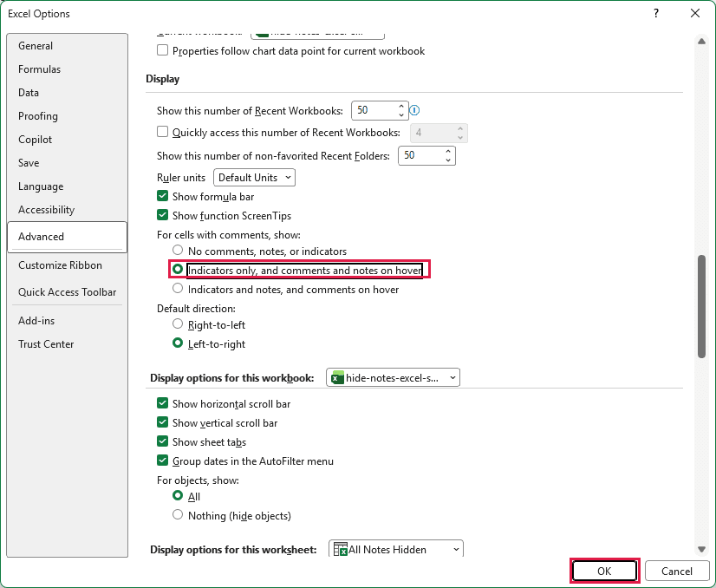Click the Excel file icon in workbook dropdown
716x588 pixels.
point(337,378)
